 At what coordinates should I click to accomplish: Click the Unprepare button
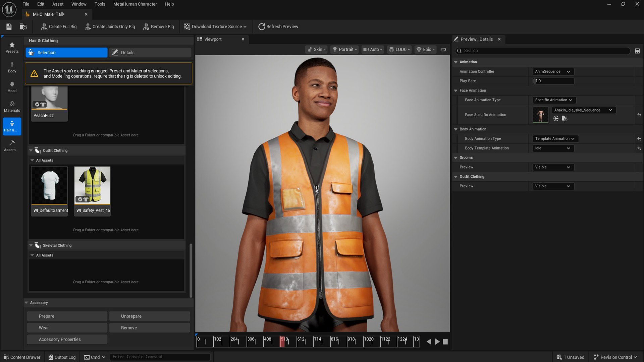pyautogui.click(x=150, y=316)
